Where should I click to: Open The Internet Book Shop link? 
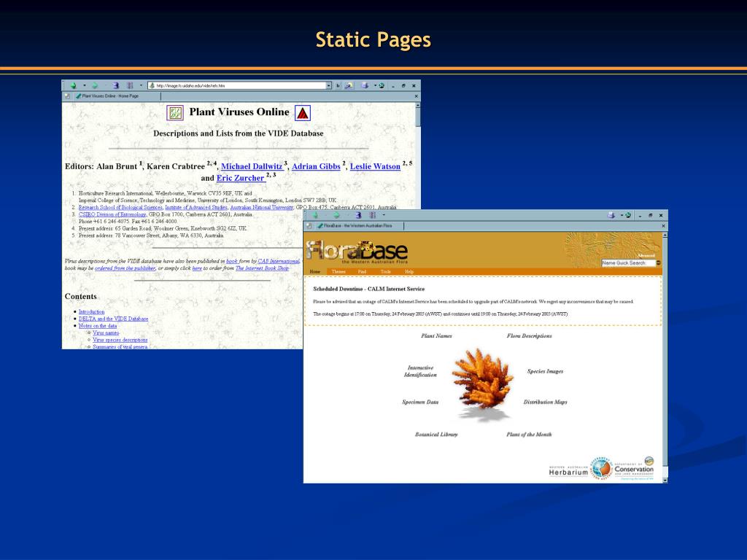click(262, 268)
